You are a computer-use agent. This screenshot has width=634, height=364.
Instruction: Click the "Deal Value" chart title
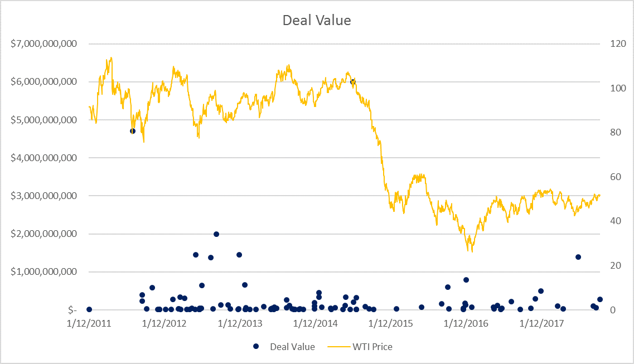317,21
